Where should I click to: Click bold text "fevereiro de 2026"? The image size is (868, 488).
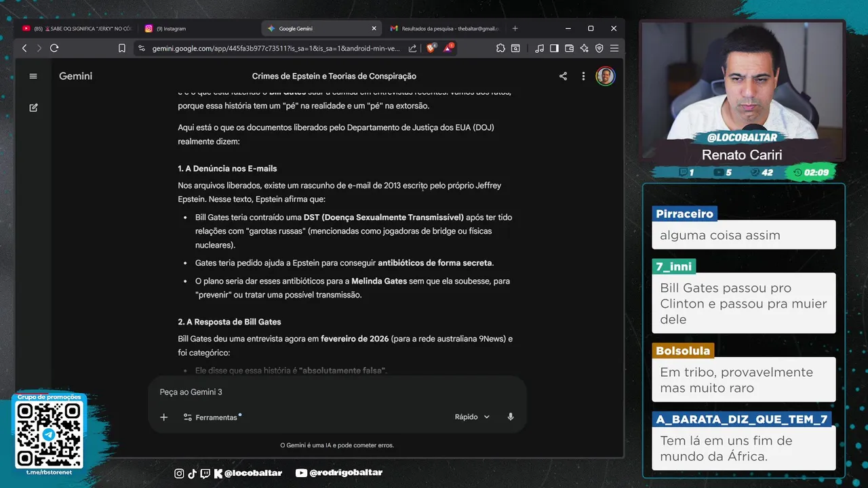(x=355, y=339)
